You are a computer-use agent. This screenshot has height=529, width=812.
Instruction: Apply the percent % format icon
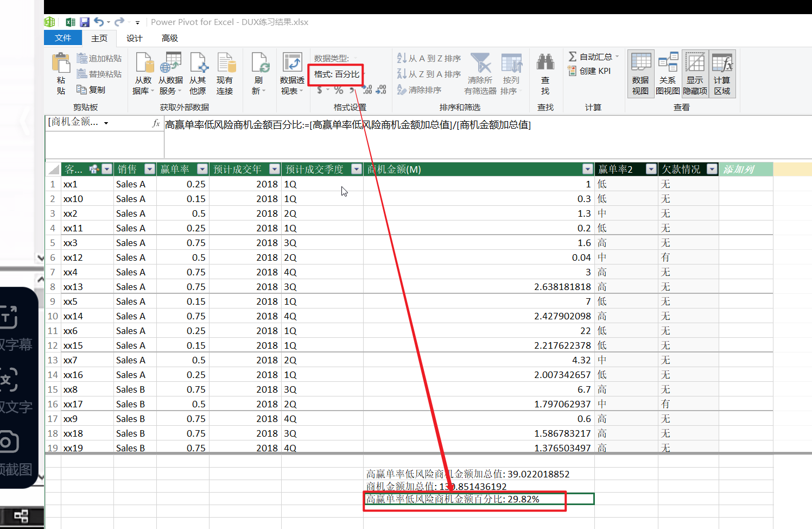339,90
